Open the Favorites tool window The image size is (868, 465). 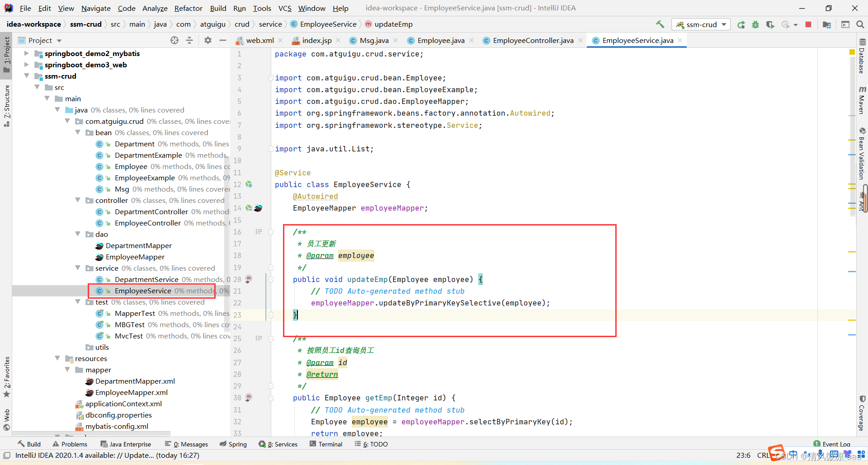point(7,377)
